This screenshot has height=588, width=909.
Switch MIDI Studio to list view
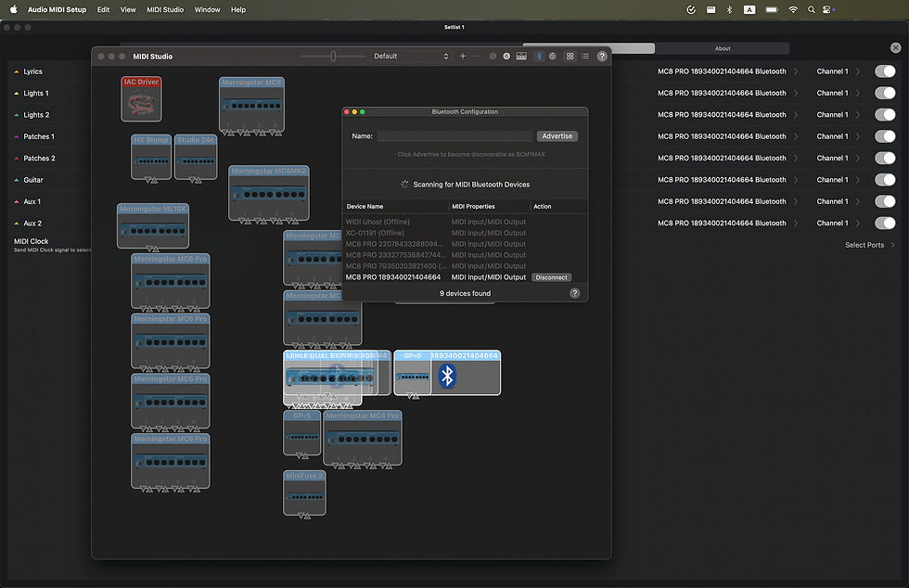(585, 57)
